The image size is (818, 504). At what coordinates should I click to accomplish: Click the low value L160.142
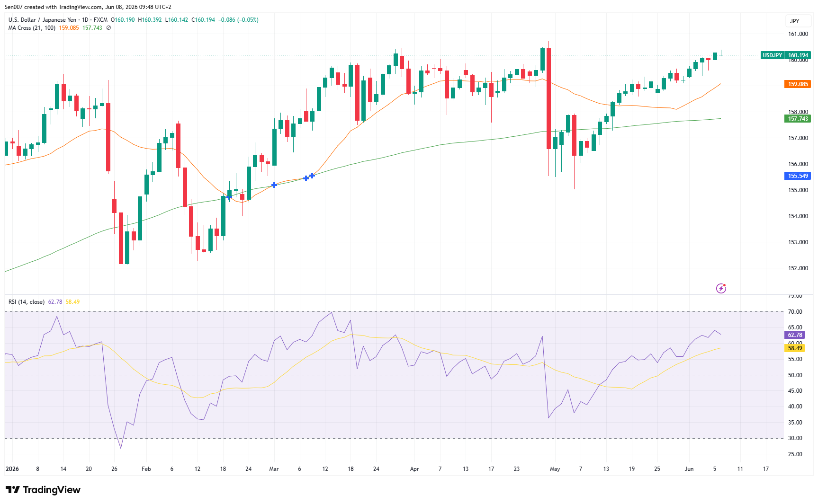click(x=177, y=20)
